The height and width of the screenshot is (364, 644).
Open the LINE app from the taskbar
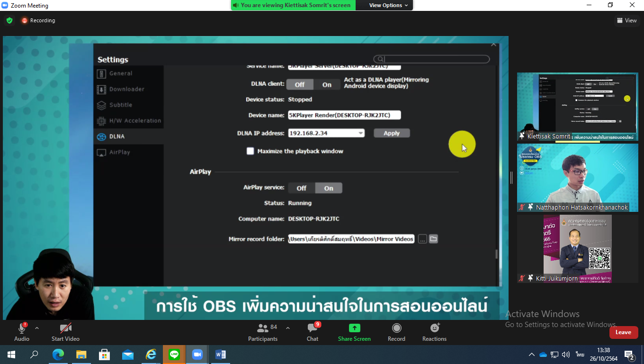pyautogui.click(x=174, y=355)
